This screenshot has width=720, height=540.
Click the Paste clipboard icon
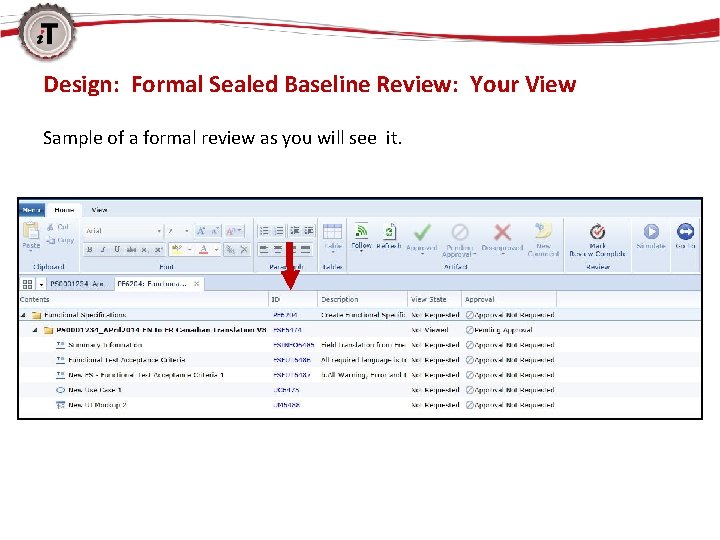31,231
